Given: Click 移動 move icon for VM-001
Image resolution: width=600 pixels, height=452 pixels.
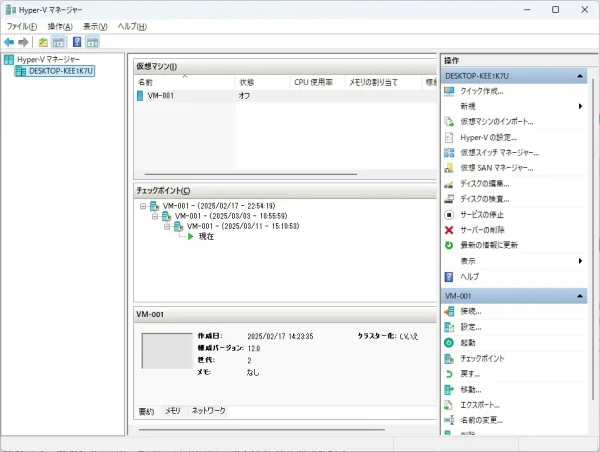Looking at the screenshot, I should click(449, 390).
